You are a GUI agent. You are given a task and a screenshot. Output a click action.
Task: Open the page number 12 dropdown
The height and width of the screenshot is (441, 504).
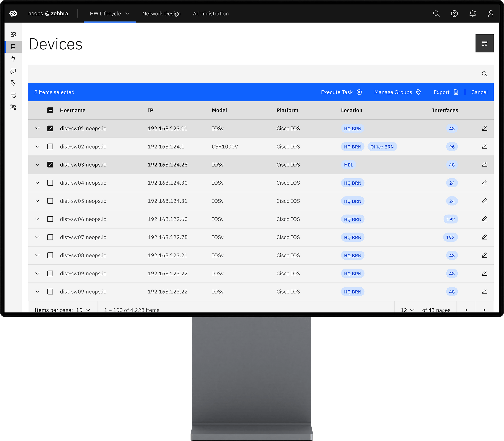click(x=408, y=310)
